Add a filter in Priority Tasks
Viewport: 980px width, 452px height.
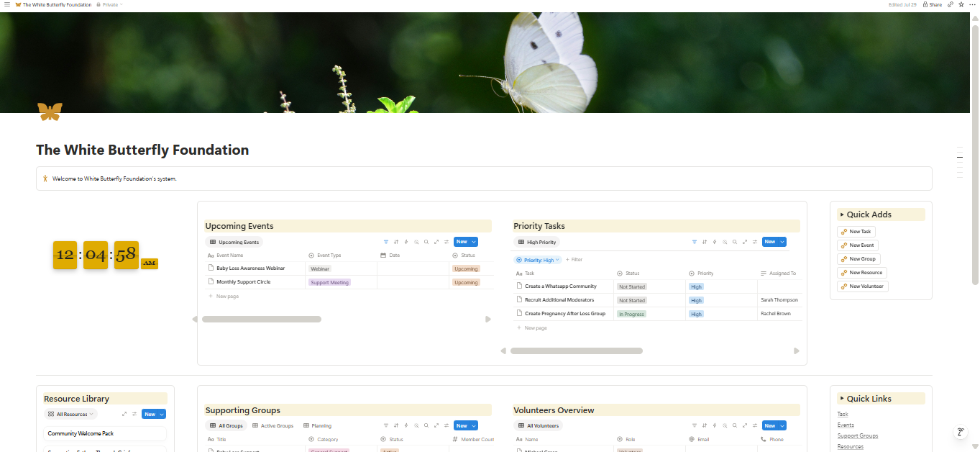[574, 260]
